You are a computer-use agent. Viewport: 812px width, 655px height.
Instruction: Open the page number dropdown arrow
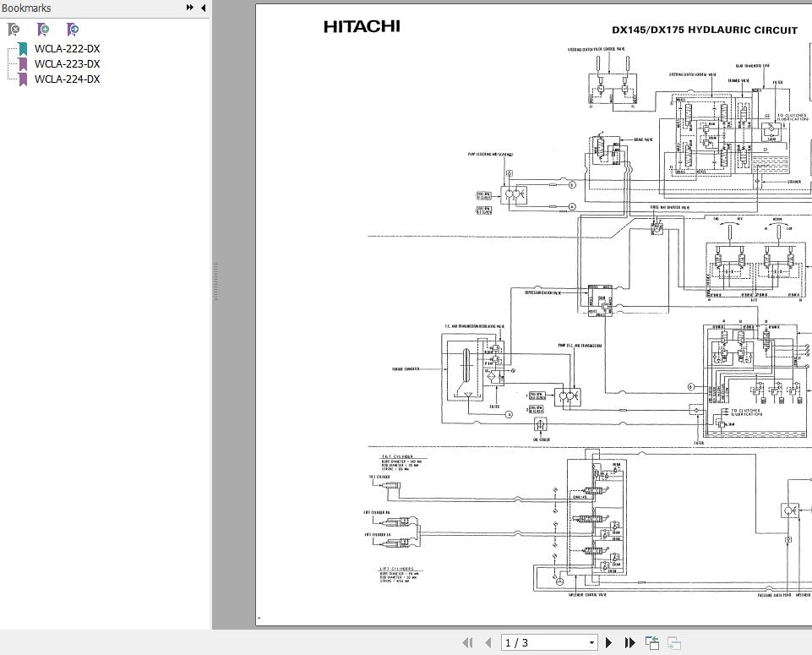[x=592, y=642]
